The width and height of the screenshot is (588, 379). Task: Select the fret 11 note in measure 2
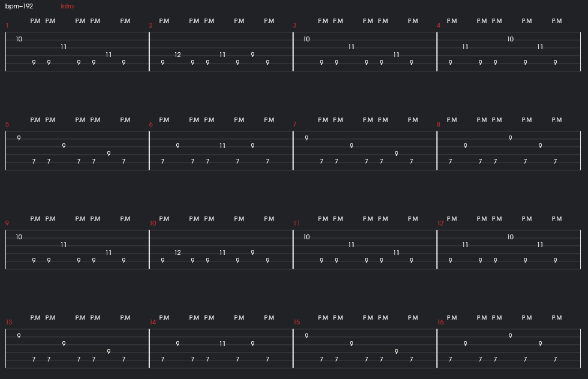[223, 55]
